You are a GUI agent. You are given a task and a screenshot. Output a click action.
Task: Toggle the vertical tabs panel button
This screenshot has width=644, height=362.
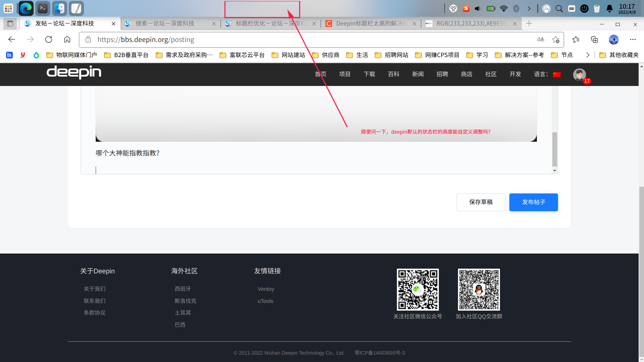tap(10, 24)
